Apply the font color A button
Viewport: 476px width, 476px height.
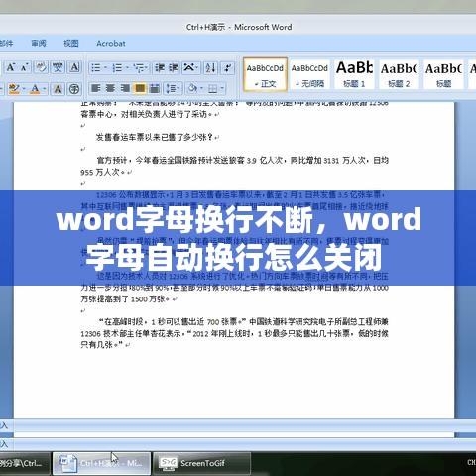(35, 89)
